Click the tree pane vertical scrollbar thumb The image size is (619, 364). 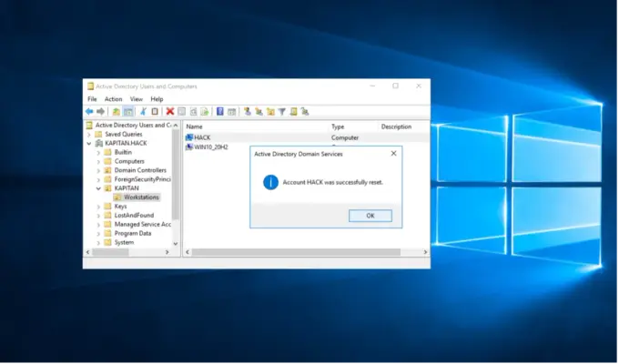pos(176,174)
